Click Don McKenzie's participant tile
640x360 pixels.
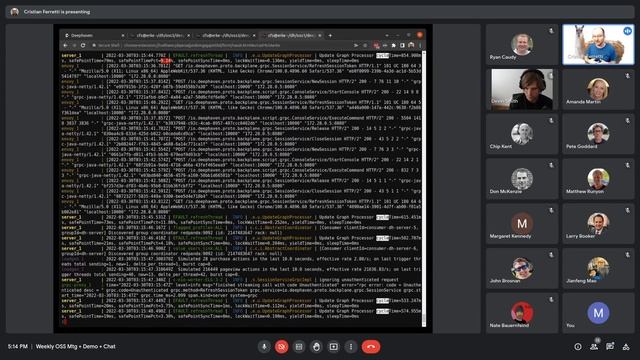[x=522, y=179]
